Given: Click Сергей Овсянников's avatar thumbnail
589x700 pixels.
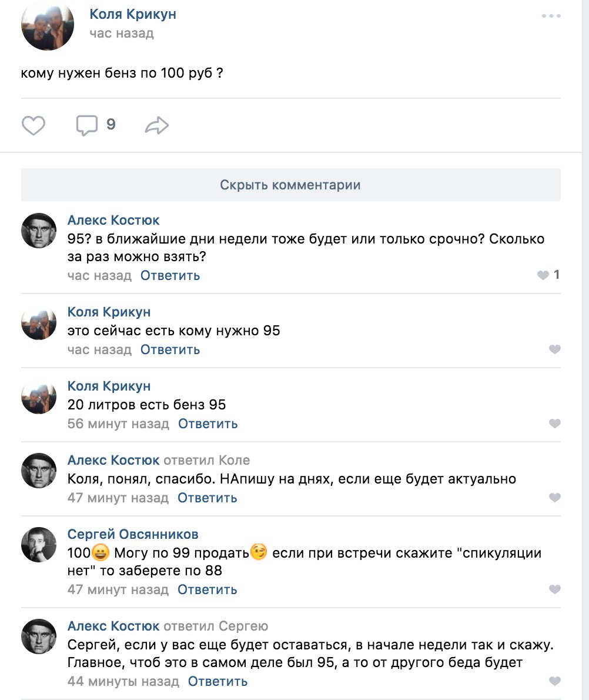Looking at the screenshot, I should click(38, 544).
